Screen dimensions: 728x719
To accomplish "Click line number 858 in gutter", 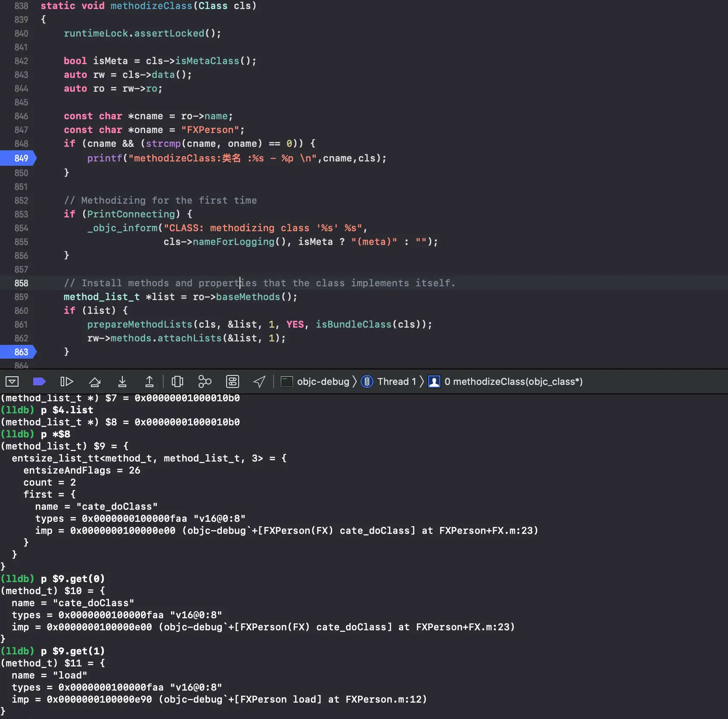I will coord(21,283).
